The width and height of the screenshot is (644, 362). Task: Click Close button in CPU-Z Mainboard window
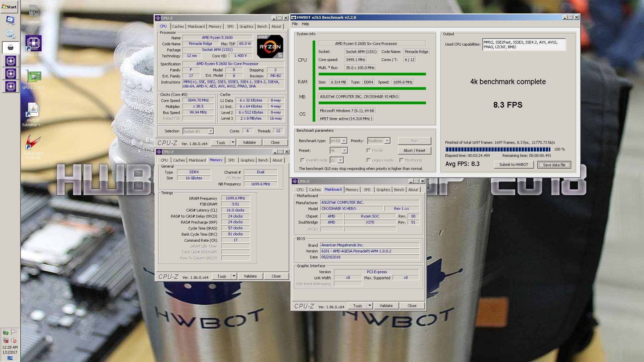tap(412, 306)
